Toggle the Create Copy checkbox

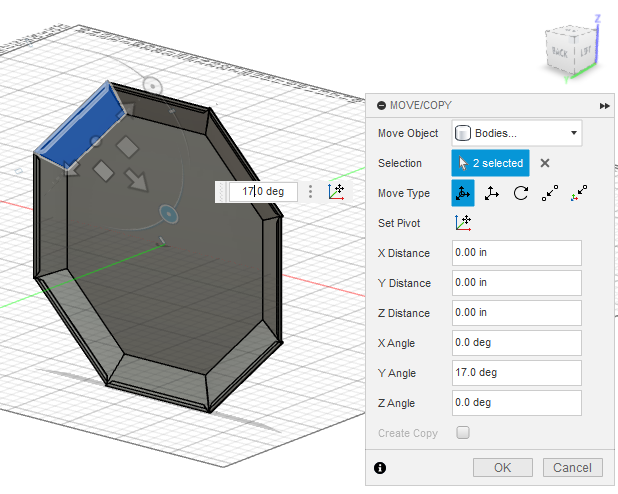point(463,432)
